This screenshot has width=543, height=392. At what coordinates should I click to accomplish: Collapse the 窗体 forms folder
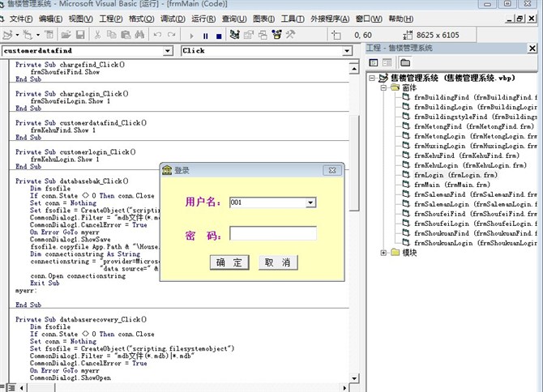pyautogui.click(x=383, y=87)
